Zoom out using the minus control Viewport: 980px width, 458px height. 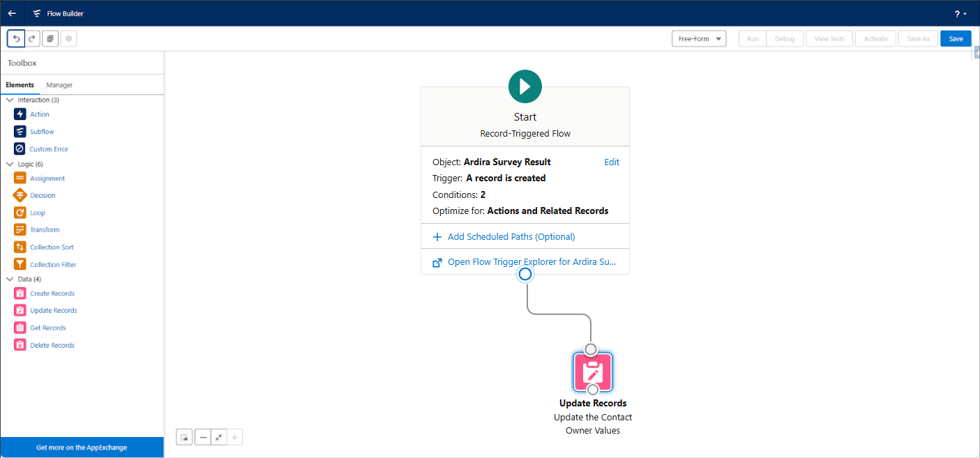202,436
